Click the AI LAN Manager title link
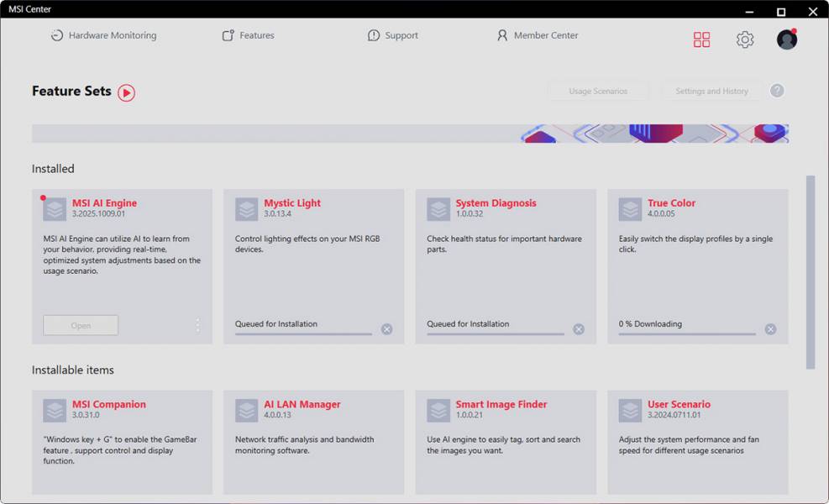This screenshot has height=504, width=829. [302, 404]
